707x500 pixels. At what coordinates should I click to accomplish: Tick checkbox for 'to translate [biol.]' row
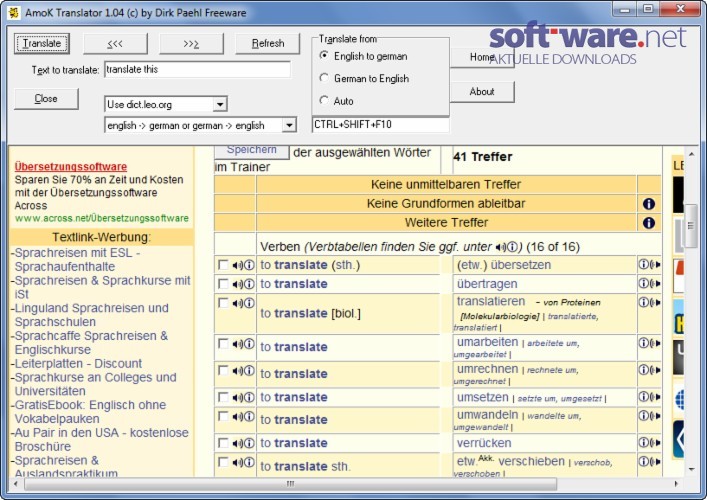223,303
